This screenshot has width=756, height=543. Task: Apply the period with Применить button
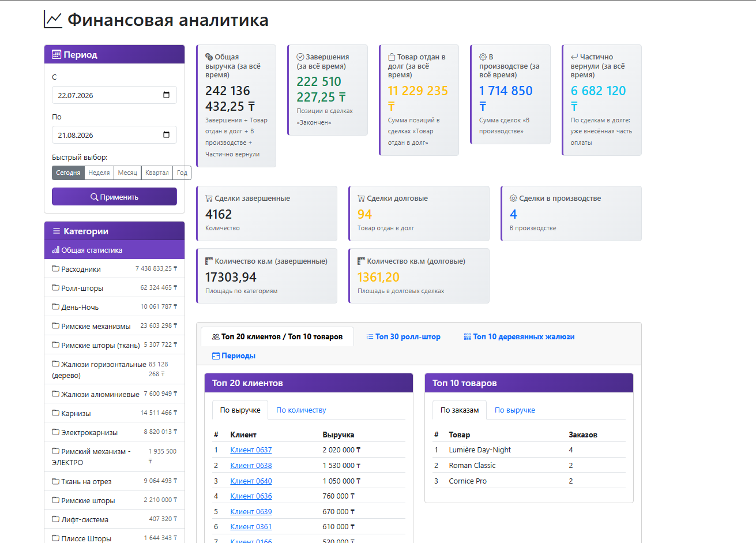tap(114, 197)
